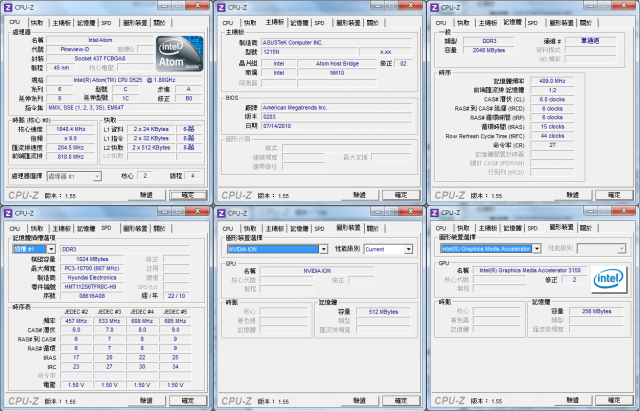
Task: Click memory size value '2048 MBytes'
Action: (489, 50)
